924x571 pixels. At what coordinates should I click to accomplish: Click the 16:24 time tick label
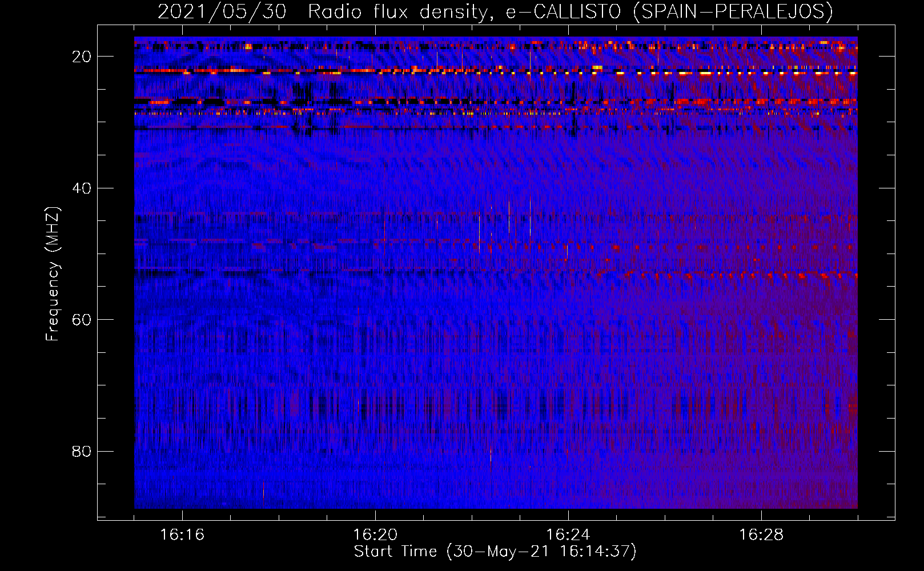click(568, 534)
